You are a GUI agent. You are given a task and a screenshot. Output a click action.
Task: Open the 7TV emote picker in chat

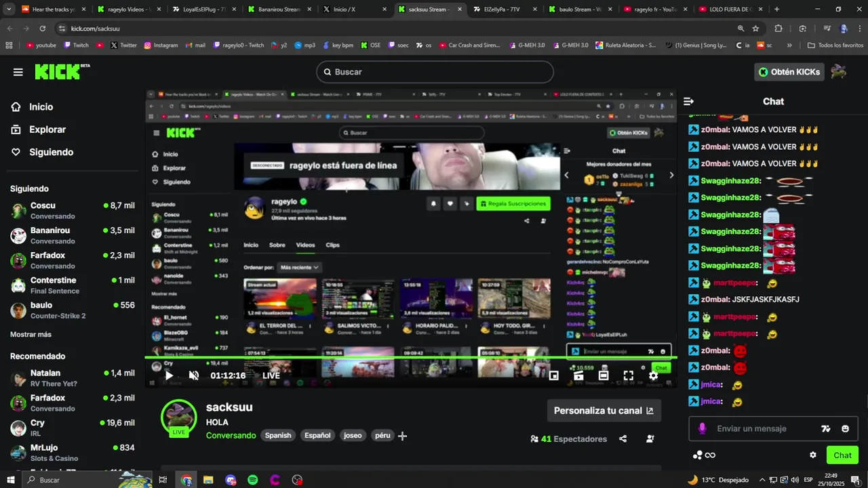pyautogui.click(x=825, y=428)
